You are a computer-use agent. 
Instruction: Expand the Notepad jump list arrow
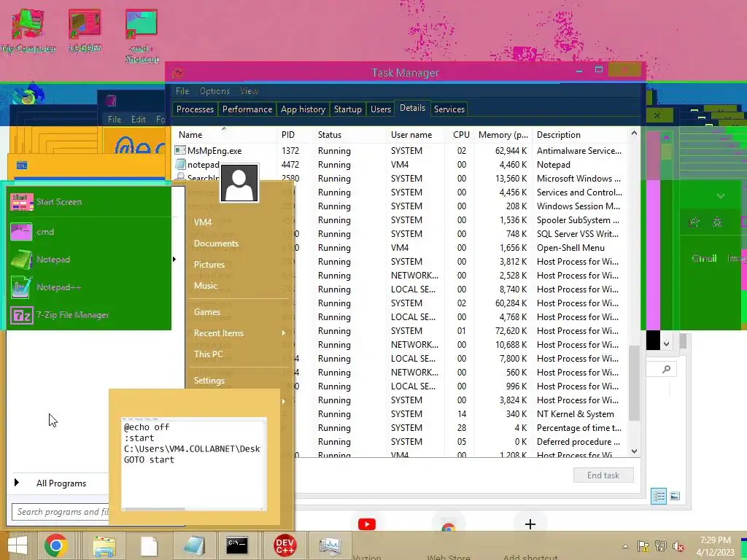174,260
